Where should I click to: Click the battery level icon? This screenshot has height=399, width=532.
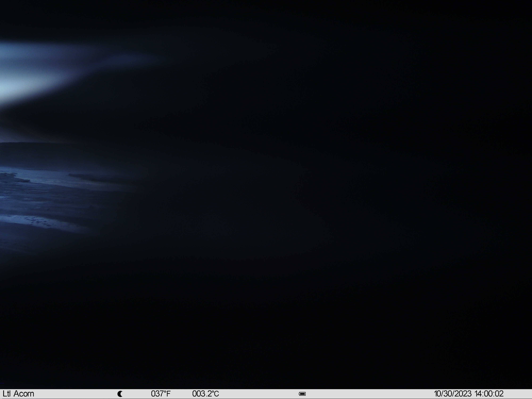click(302, 394)
